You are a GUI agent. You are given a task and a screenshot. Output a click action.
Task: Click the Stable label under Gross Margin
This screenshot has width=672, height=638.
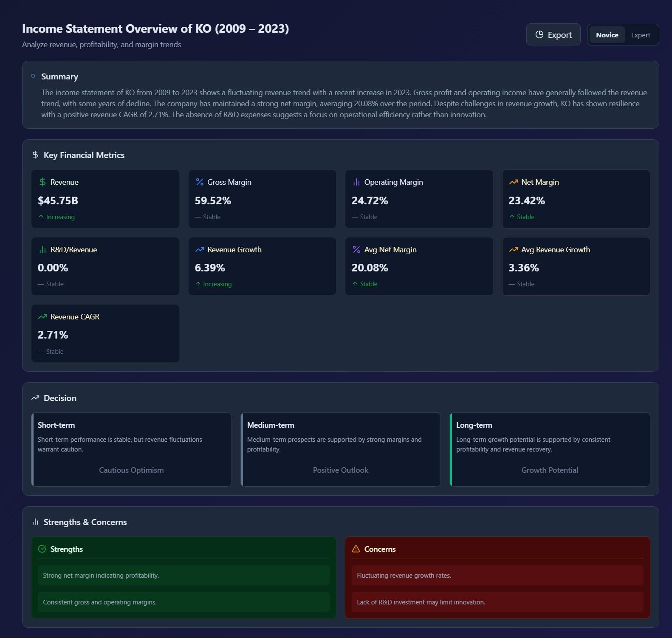coord(212,217)
